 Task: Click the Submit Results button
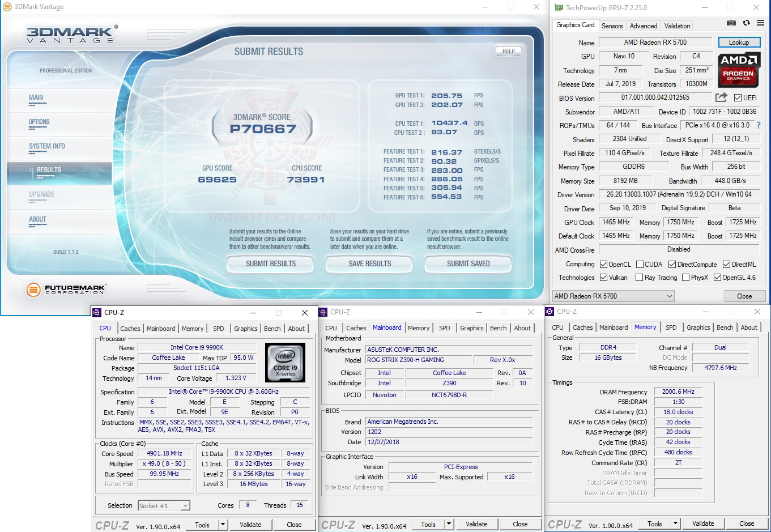[270, 263]
